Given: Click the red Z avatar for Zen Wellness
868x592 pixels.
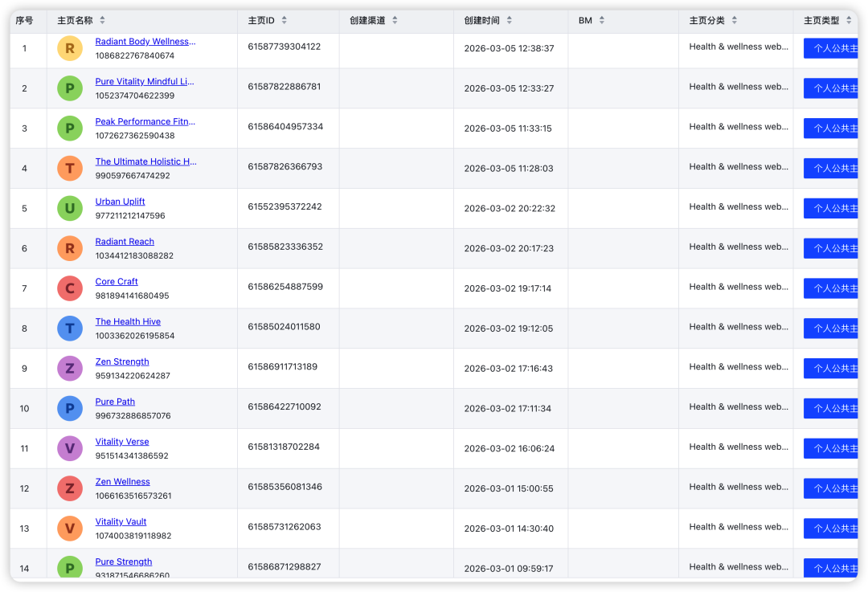Looking at the screenshot, I should [x=70, y=488].
